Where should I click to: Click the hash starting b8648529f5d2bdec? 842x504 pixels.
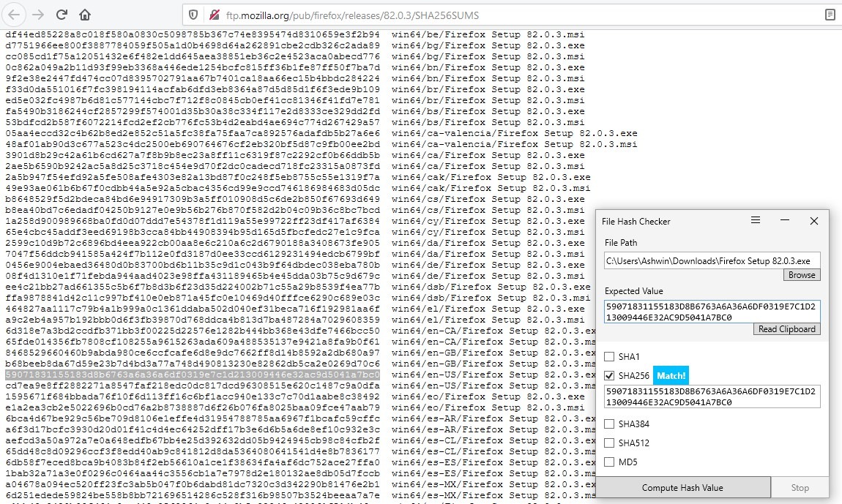click(x=193, y=199)
